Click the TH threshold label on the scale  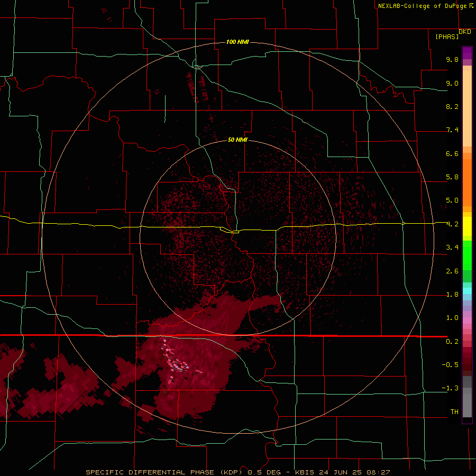(x=454, y=411)
